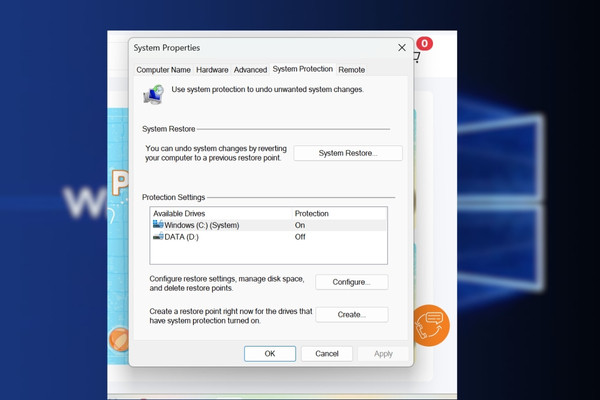Click the Windows (C:) drive icon
600x400 pixels.
pos(158,224)
